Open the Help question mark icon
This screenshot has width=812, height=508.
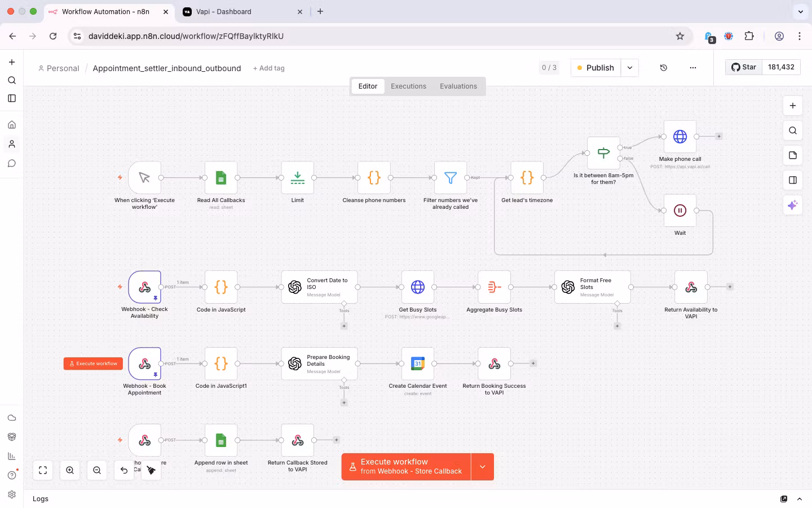pos(12,475)
